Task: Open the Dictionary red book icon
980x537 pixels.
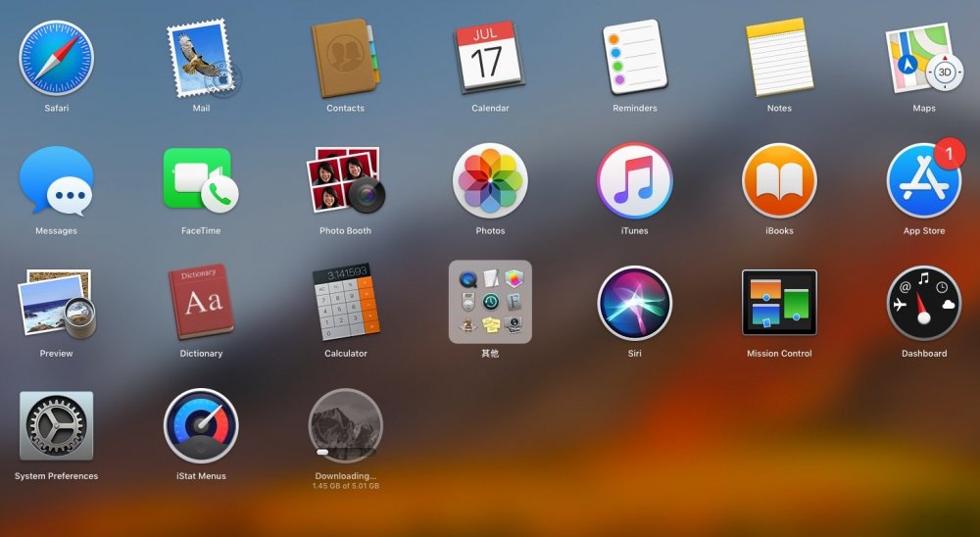Action: pyautogui.click(x=201, y=302)
